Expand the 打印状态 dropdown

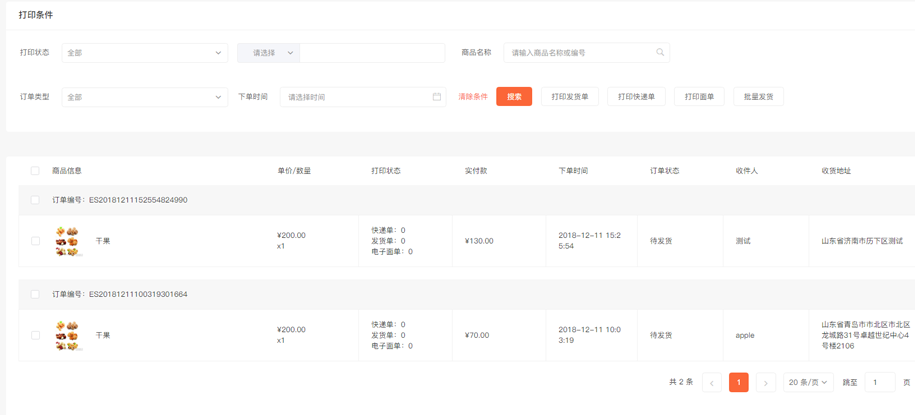[x=144, y=53]
